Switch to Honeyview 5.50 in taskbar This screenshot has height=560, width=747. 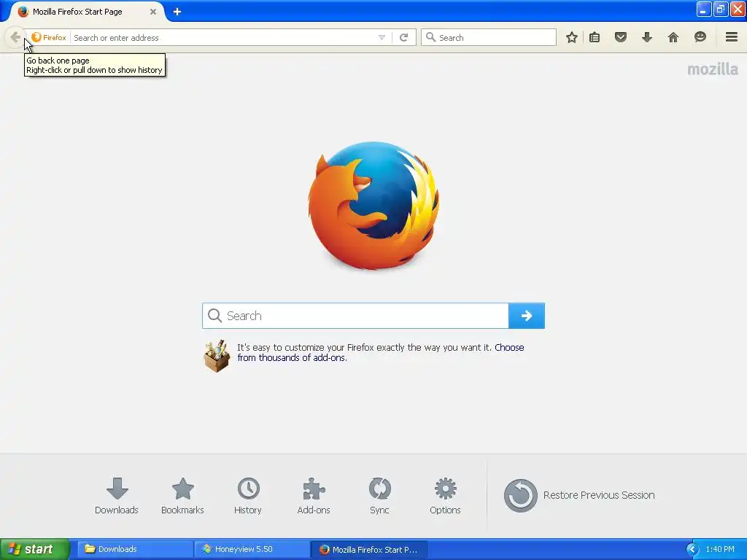252,549
